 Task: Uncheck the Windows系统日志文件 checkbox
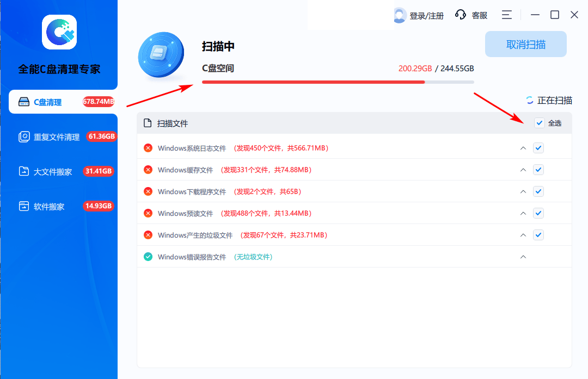pyautogui.click(x=538, y=148)
